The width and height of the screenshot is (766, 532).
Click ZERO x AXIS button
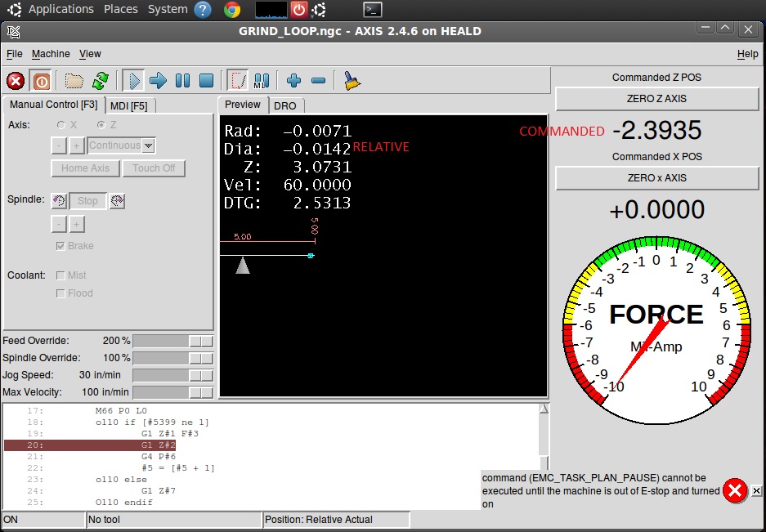656,178
